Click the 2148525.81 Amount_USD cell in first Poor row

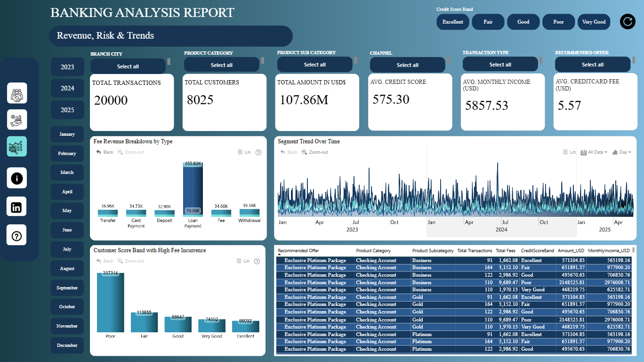pos(571,282)
